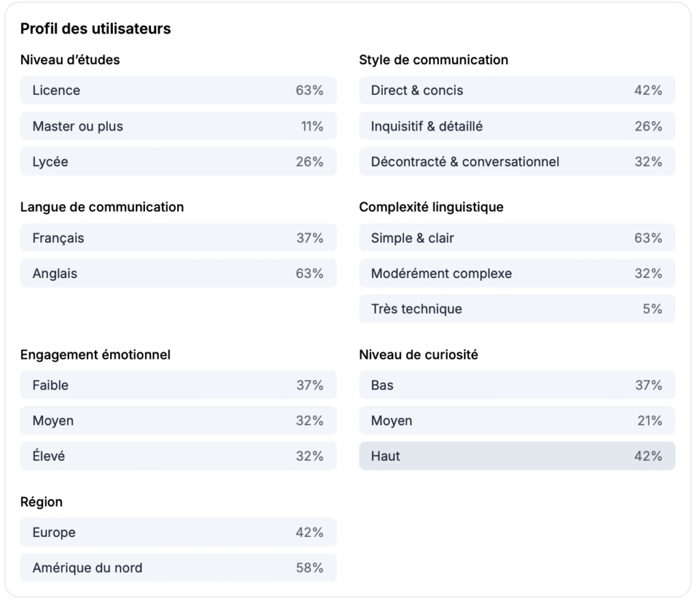Select the Direct & concis row
700x604 pixels.
(x=517, y=90)
